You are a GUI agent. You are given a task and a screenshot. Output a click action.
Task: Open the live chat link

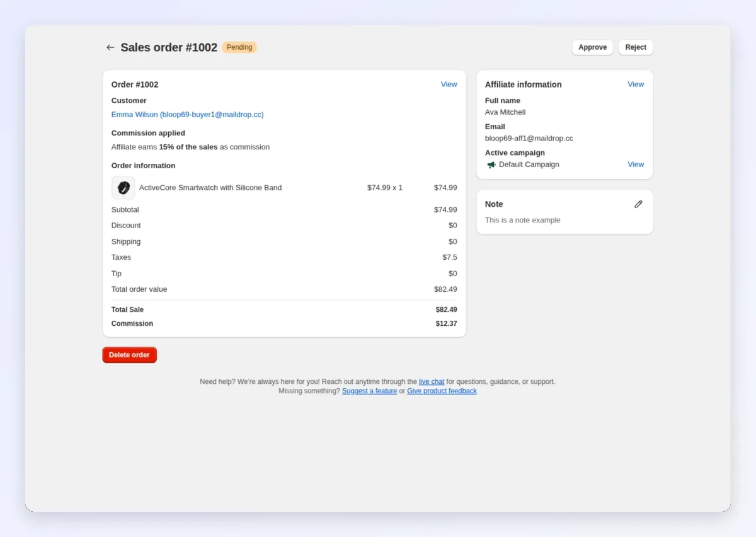coord(432,382)
